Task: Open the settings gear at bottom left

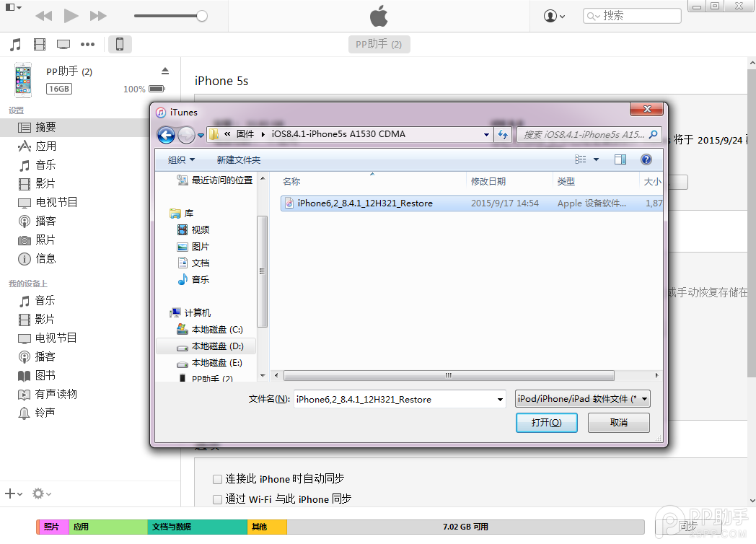Action: [36, 493]
